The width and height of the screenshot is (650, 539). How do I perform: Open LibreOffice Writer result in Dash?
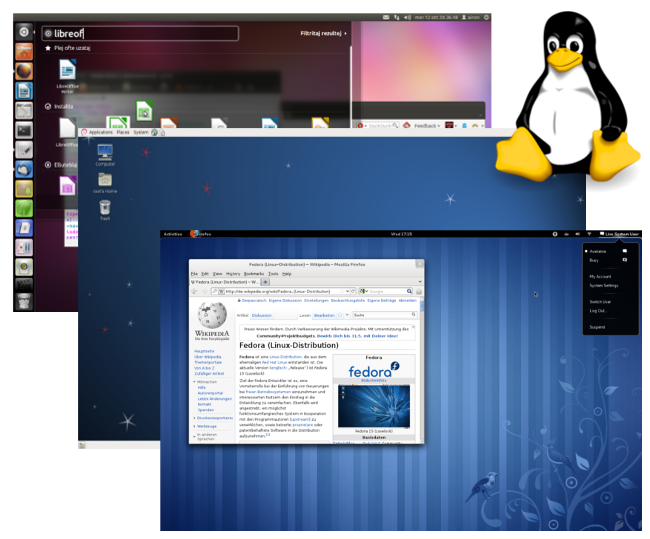point(68,73)
